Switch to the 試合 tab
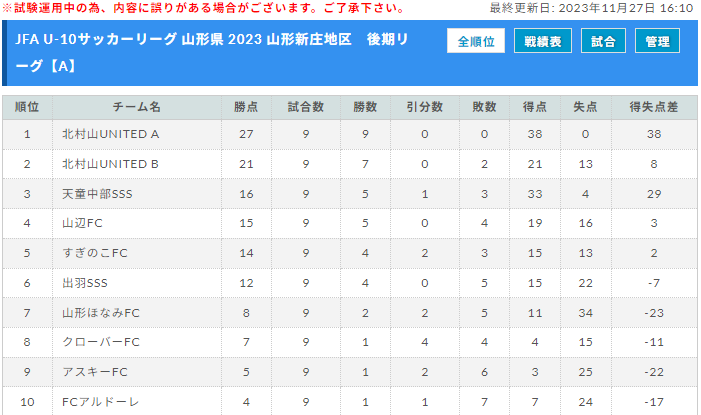This screenshot has height=415, width=701. (603, 41)
